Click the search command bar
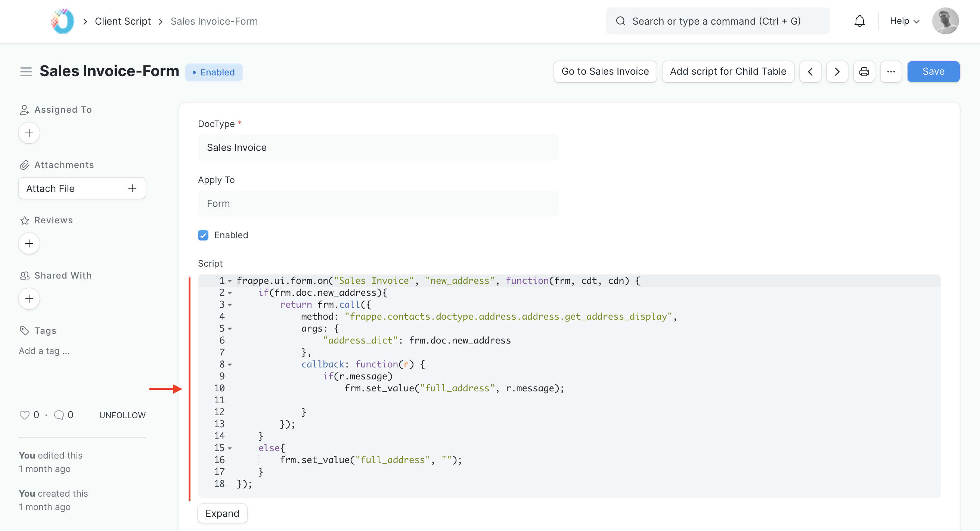 click(717, 21)
